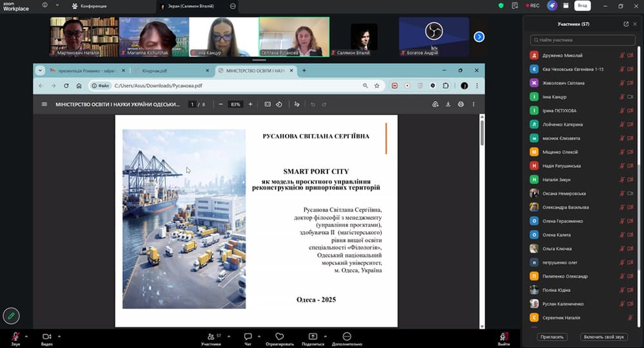The height and width of the screenshot is (348, 644).
Task: Click the Выйти leave meeting icon
Action: [503, 336]
